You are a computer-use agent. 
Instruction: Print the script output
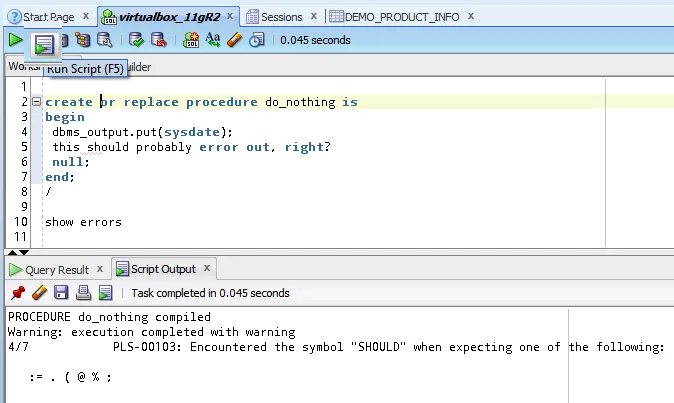[x=83, y=293]
